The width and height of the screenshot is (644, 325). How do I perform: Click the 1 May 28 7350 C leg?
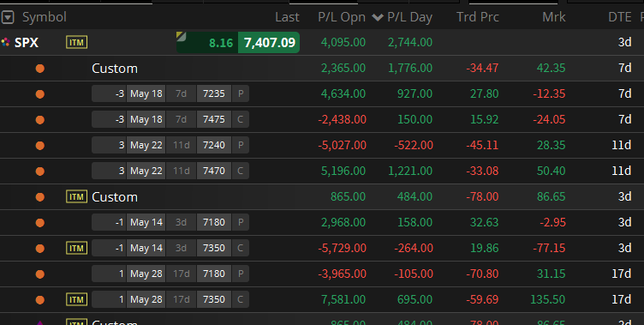click(170, 299)
